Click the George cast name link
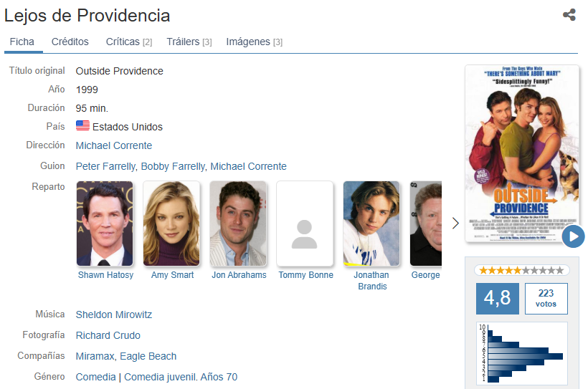This screenshot has width=588, height=389. (426, 275)
